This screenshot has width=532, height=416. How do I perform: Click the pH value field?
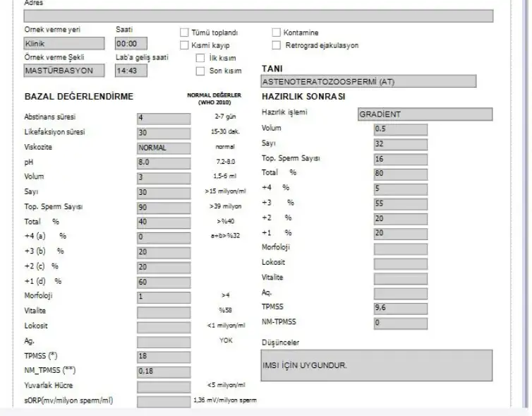pos(164,162)
